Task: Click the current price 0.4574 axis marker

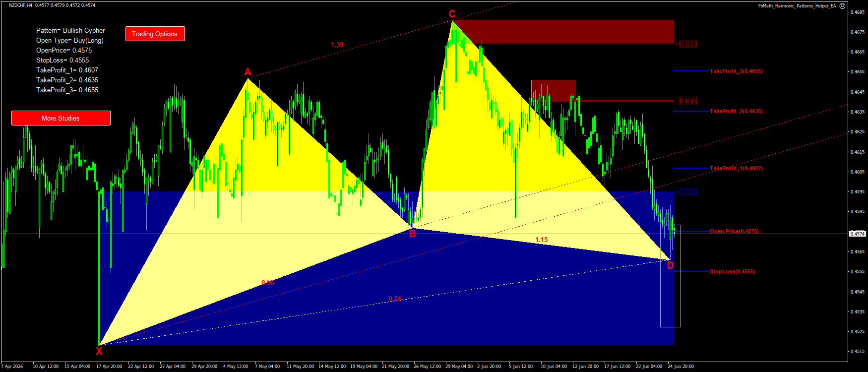Action: click(x=858, y=234)
